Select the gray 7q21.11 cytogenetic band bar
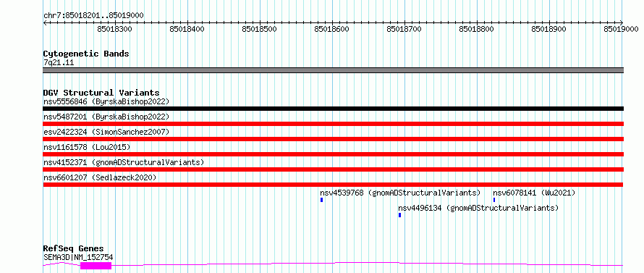 click(333, 70)
